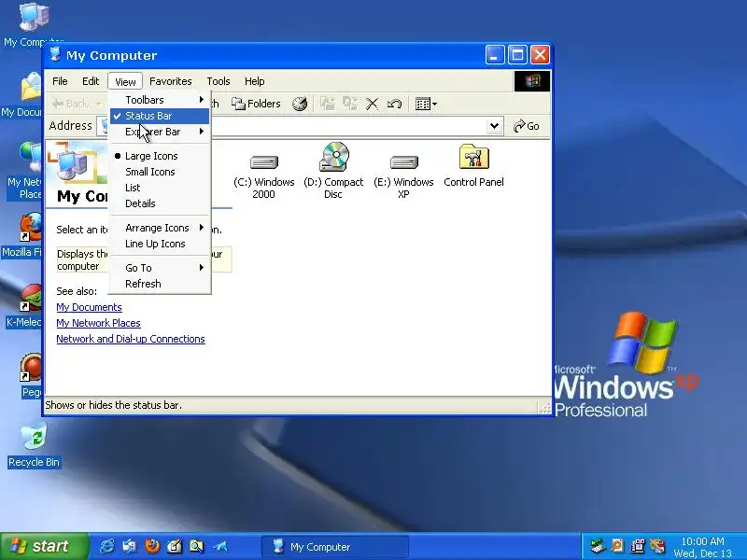Click the network computers tray icon
747x560 pixels.
click(x=637, y=546)
